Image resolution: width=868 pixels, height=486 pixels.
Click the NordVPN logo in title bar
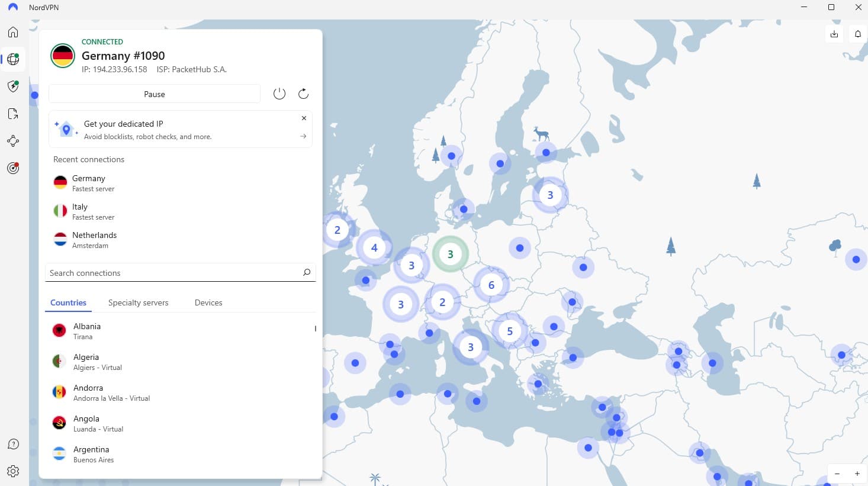[13, 8]
